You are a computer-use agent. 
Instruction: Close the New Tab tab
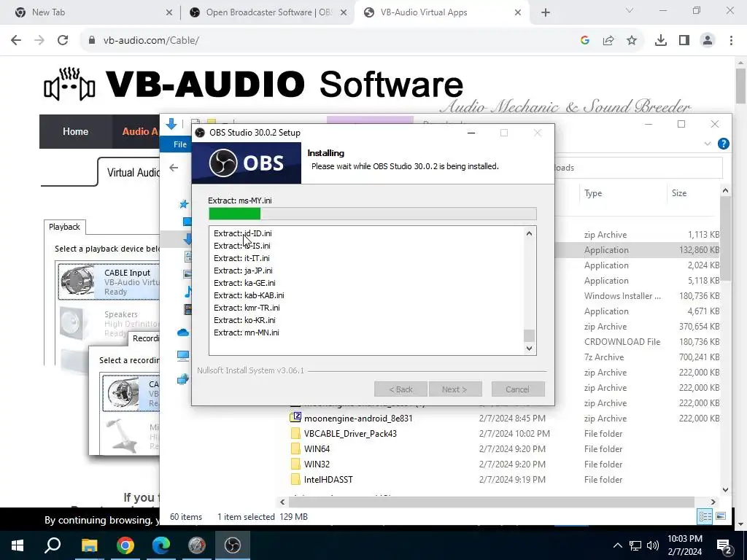click(x=169, y=12)
